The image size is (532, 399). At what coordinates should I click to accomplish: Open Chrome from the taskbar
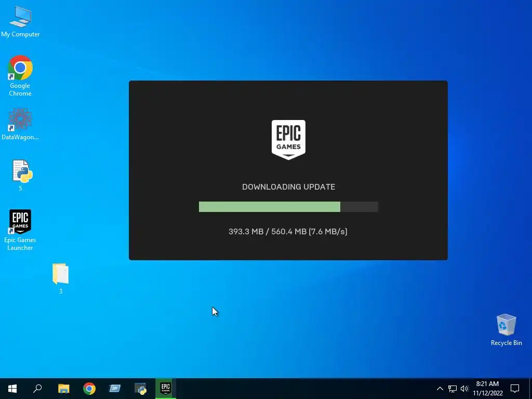point(89,389)
